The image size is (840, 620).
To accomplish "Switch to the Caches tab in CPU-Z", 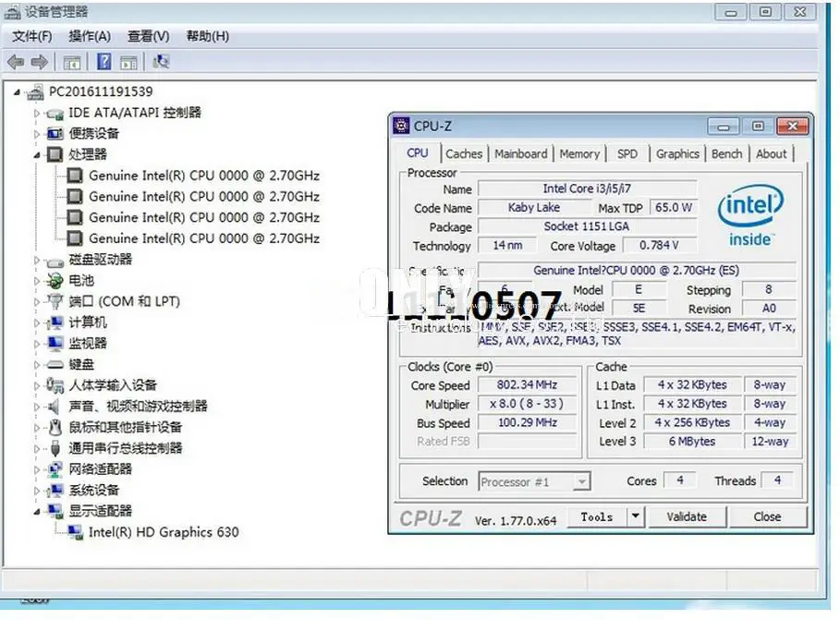I will [464, 153].
